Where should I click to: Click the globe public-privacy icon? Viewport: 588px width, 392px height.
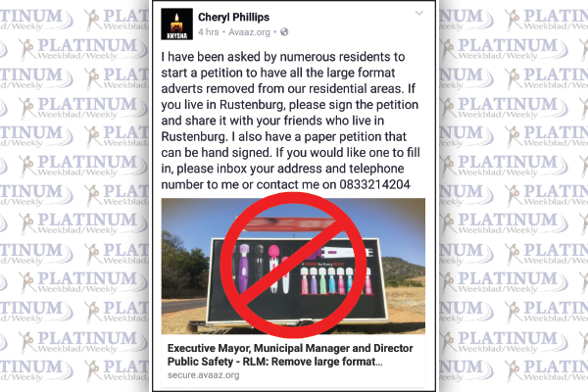284,32
